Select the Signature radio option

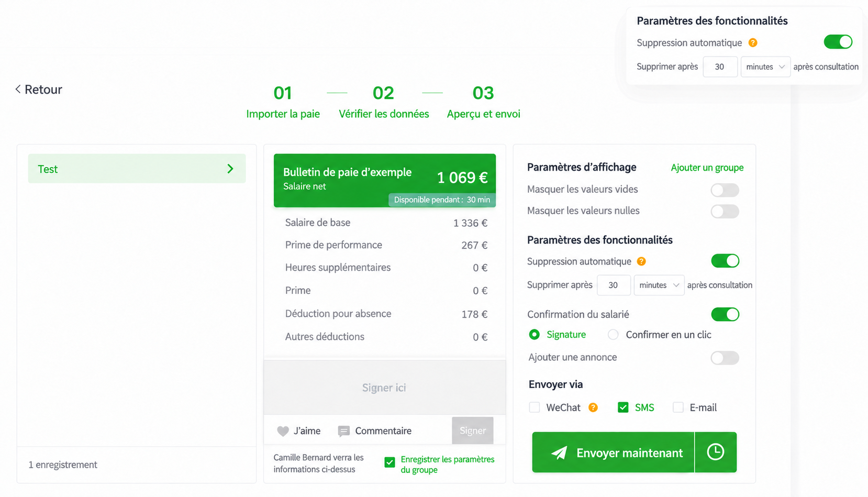point(534,335)
